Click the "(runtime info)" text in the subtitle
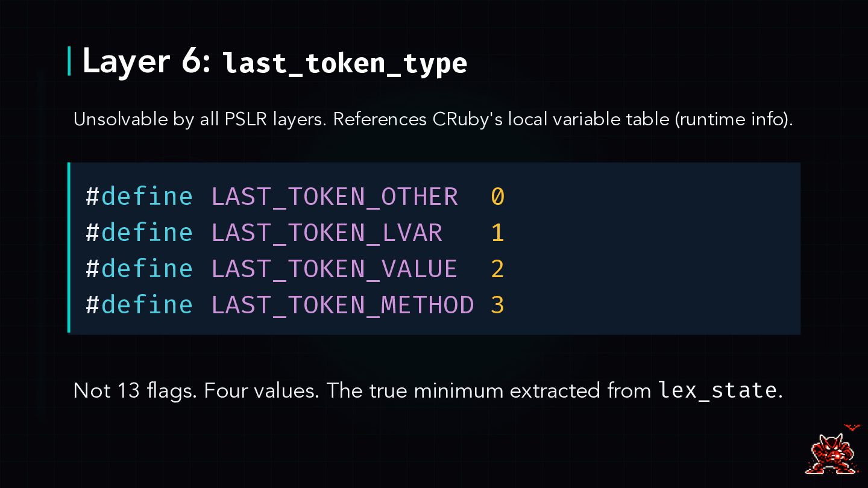 point(733,119)
